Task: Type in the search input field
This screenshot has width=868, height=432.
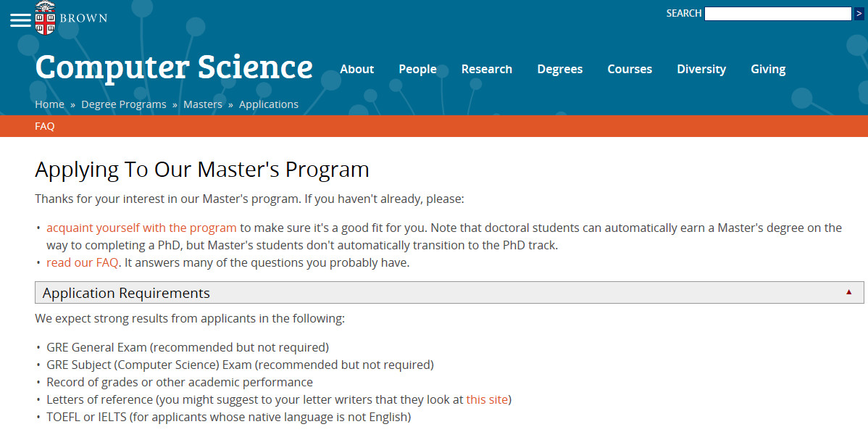Action: pos(777,14)
